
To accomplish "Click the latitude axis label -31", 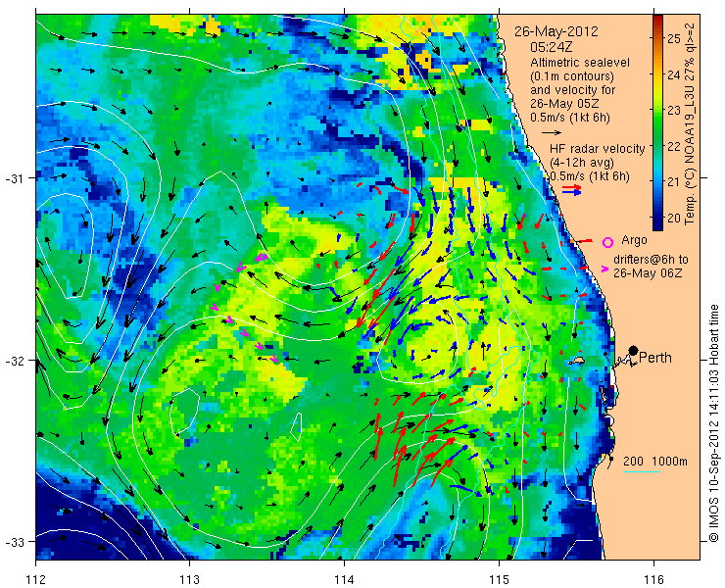I will 17,178.
